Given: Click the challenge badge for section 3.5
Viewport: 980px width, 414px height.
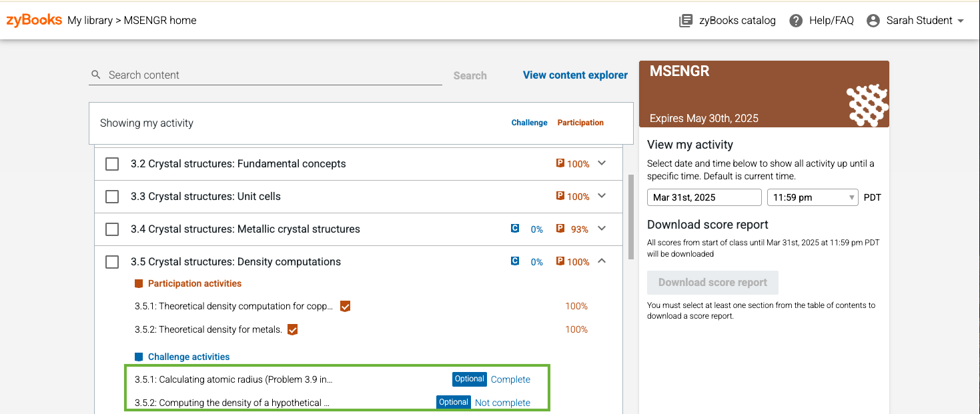Looking at the screenshot, I should pos(515,261).
